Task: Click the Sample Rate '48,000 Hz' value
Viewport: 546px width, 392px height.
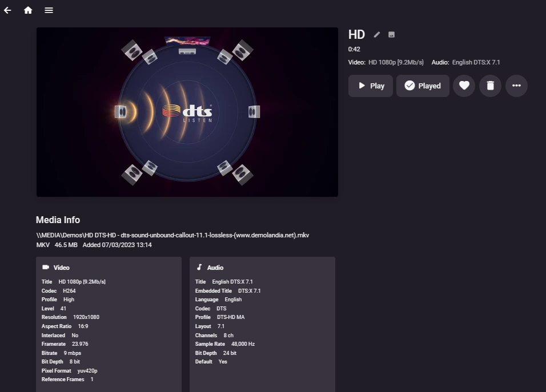Action: (x=243, y=344)
